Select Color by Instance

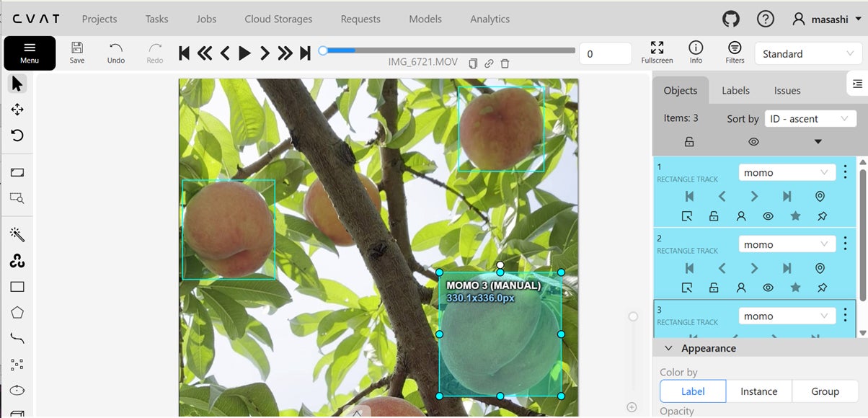(x=759, y=391)
